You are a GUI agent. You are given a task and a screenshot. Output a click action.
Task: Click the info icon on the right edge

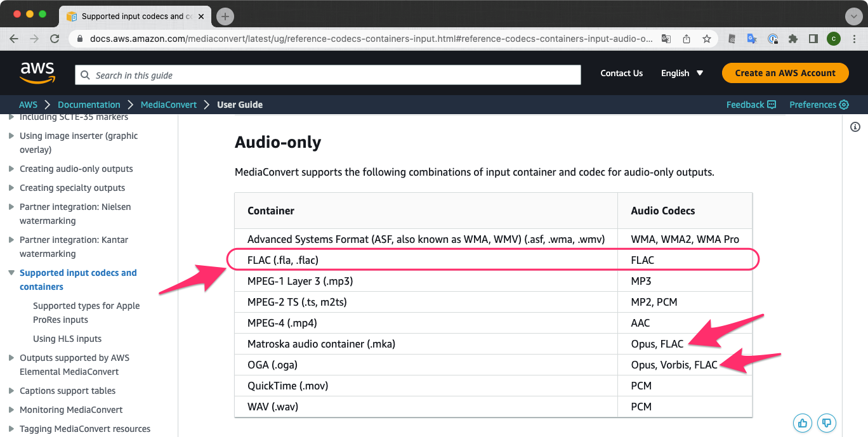pos(855,127)
